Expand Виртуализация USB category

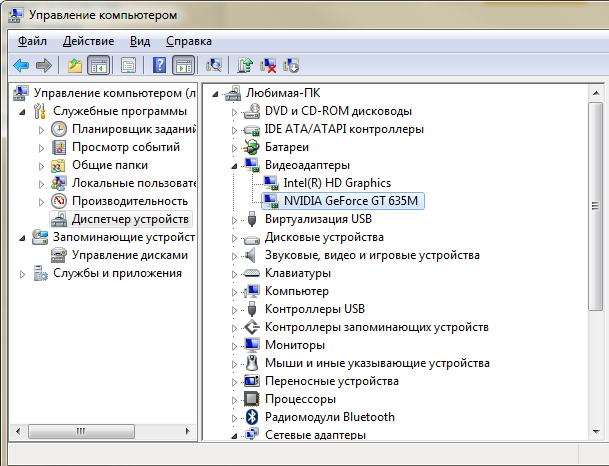[234, 220]
